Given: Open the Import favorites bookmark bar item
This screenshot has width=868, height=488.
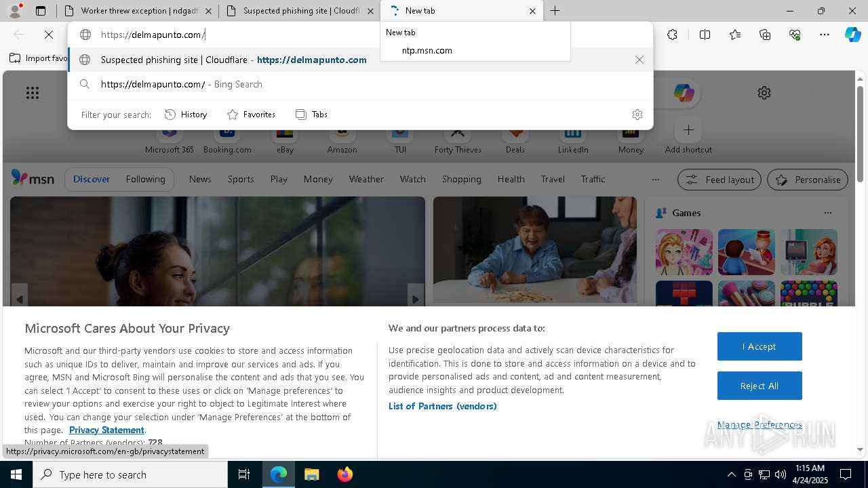Looking at the screenshot, I should click(39, 58).
